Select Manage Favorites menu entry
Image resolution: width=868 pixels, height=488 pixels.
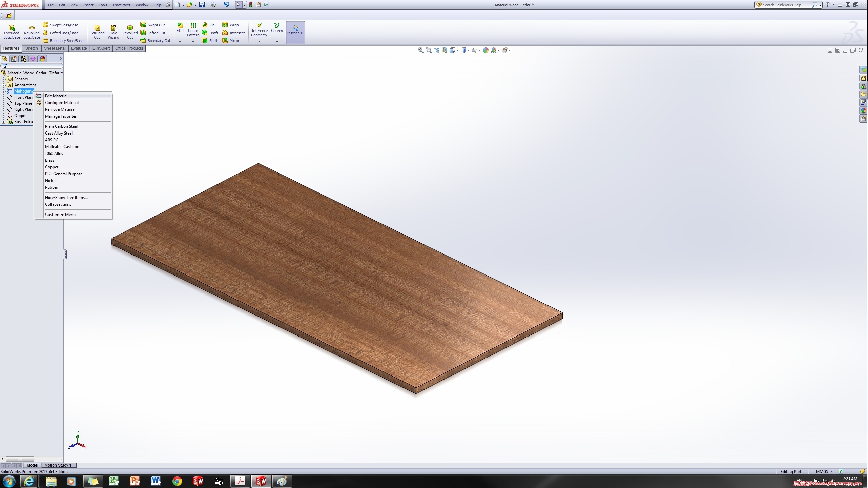tap(74, 116)
